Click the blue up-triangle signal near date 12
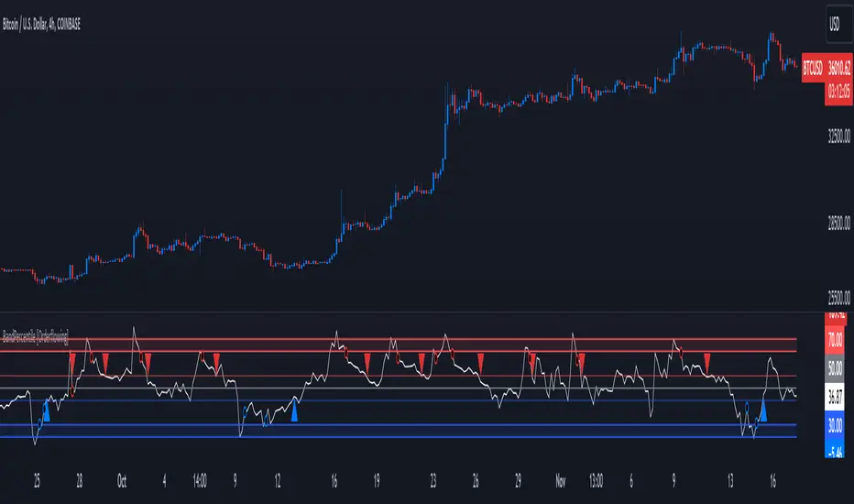 294,411
